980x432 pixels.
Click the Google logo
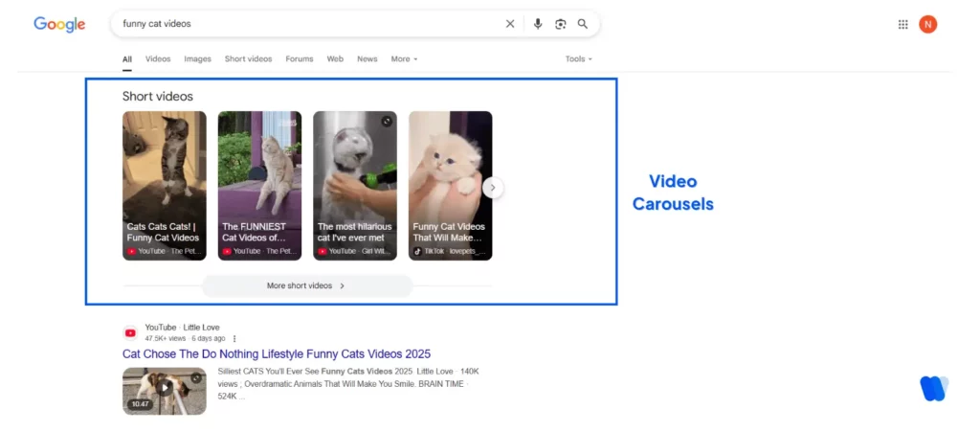(x=59, y=24)
